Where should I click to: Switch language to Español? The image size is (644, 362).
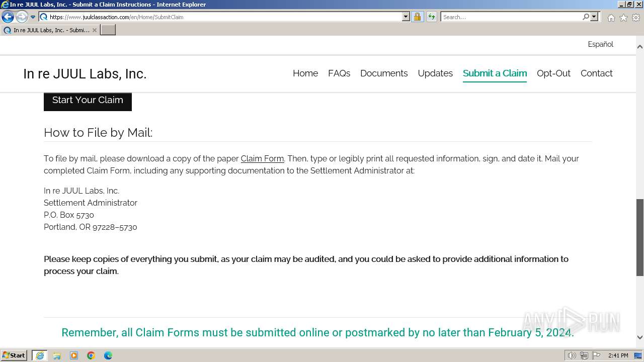601,44
